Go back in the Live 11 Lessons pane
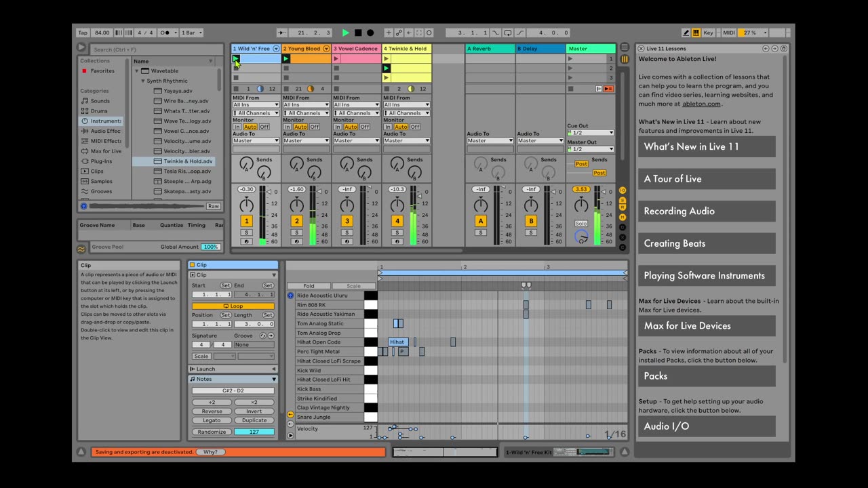Image resolution: width=868 pixels, height=488 pixels. (x=766, y=48)
